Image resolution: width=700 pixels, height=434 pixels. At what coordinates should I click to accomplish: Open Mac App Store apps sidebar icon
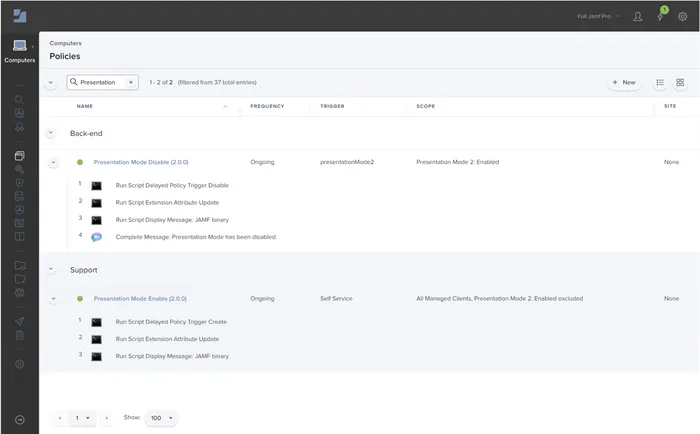(x=19, y=209)
